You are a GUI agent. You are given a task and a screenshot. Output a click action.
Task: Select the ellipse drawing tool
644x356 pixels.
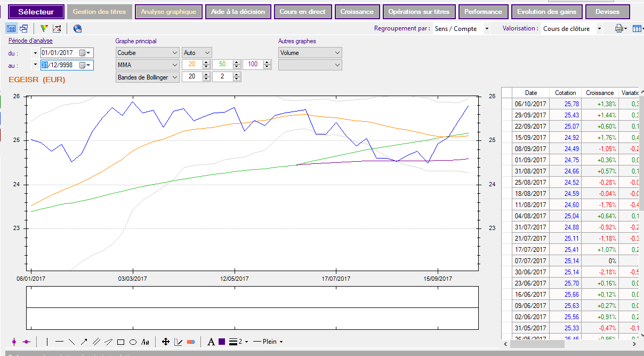(133, 342)
